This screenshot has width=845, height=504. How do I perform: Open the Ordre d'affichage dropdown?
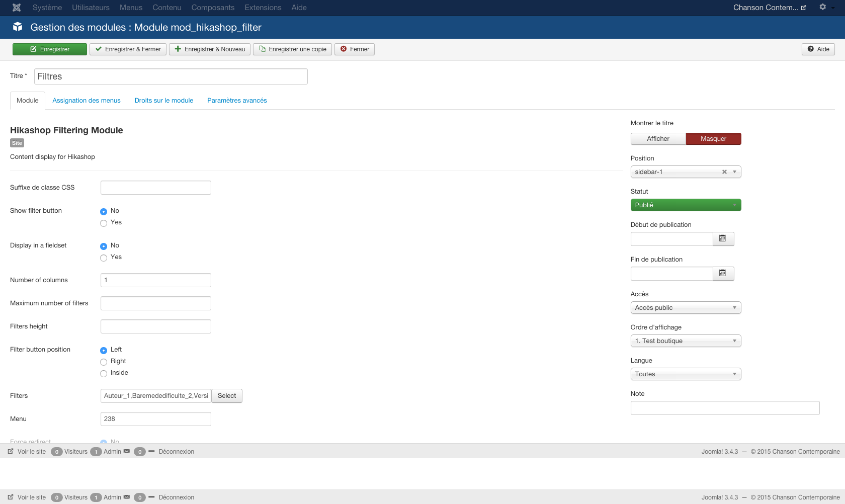[x=686, y=341]
